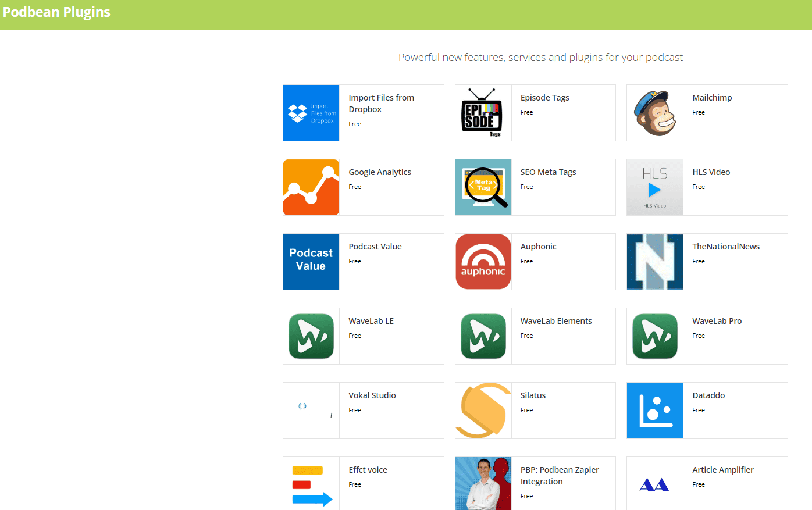
Task: Click the Powerful new features tagline text
Action: coord(540,58)
